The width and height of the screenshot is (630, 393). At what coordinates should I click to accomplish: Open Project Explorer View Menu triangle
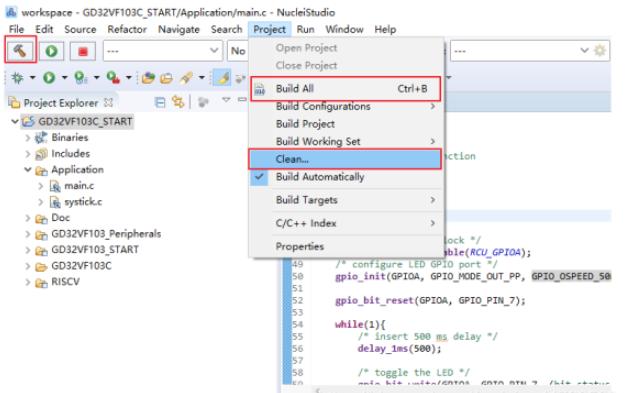tap(226, 100)
